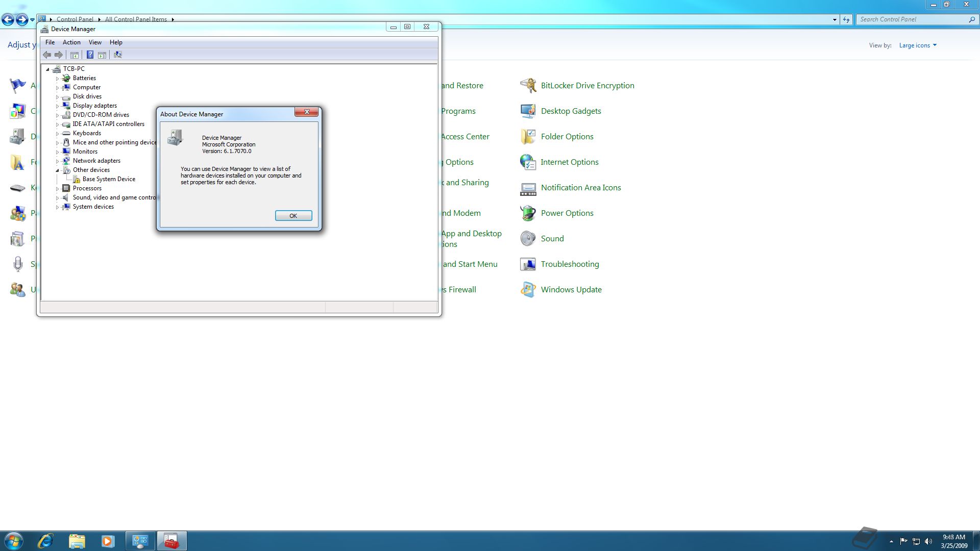This screenshot has height=551, width=980.
Task: Click the Access Center link in Control Panel
Action: point(465,136)
